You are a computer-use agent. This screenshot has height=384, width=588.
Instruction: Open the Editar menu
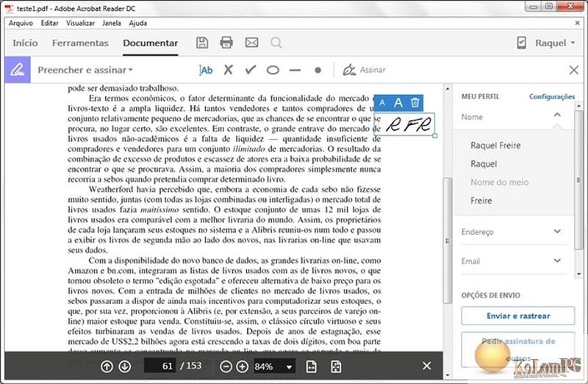[49, 23]
